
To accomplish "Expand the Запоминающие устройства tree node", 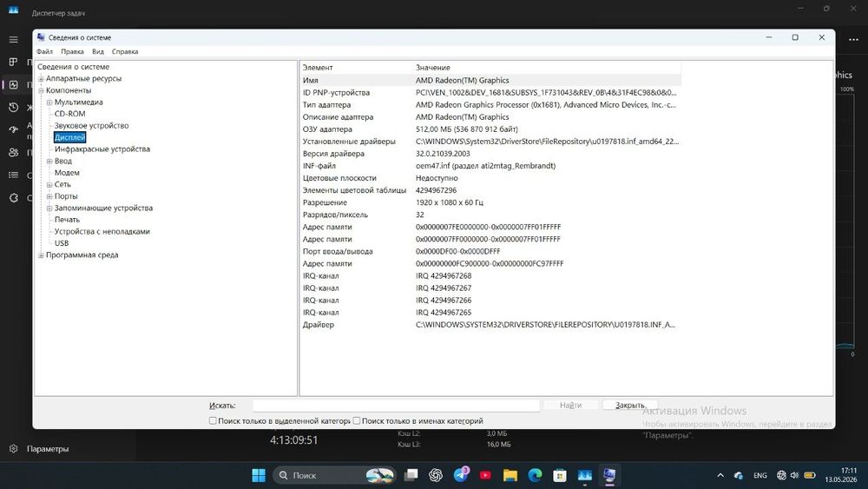I will (49, 208).
